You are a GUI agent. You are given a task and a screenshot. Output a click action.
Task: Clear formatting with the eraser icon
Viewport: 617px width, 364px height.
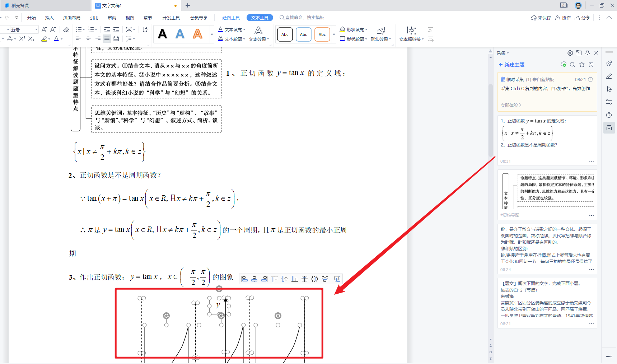coord(66,29)
